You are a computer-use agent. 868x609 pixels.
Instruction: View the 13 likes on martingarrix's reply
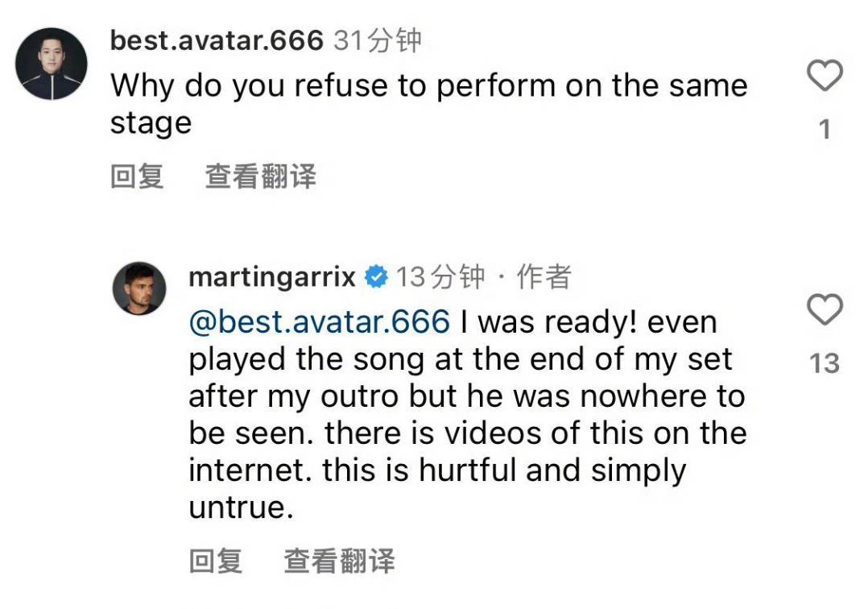824,363
